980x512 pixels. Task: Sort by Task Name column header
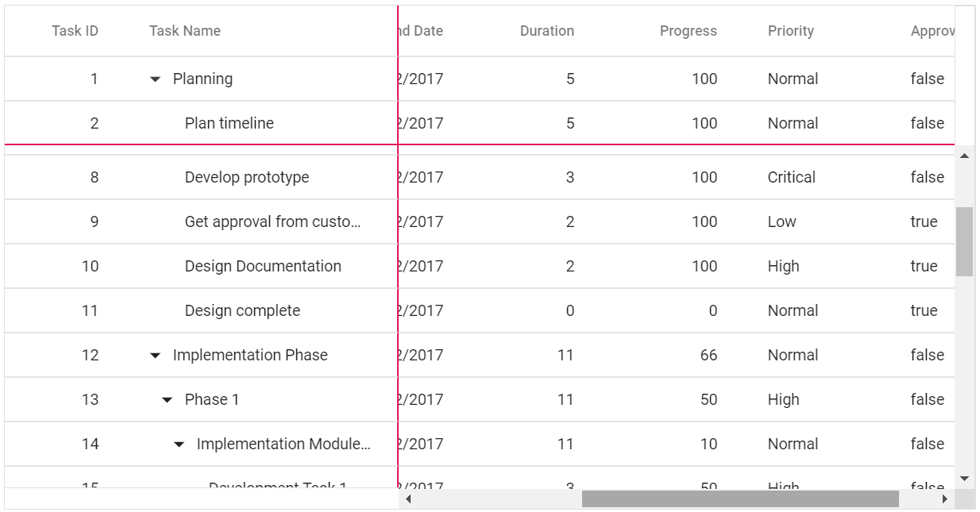pos(185,31)
